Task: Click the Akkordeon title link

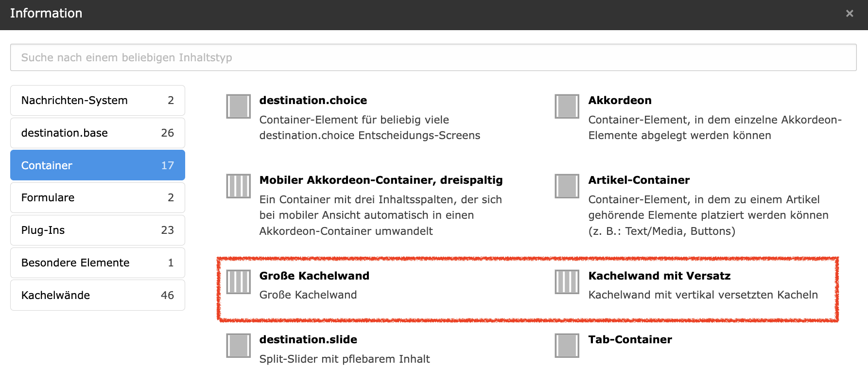Action: click(x=620, y=100)
